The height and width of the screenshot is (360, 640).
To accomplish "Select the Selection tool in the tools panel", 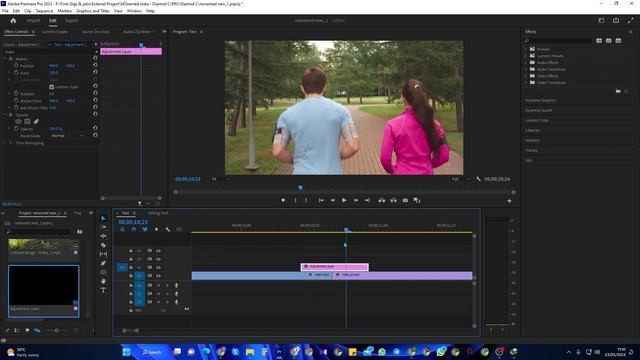I will (103, 218).
